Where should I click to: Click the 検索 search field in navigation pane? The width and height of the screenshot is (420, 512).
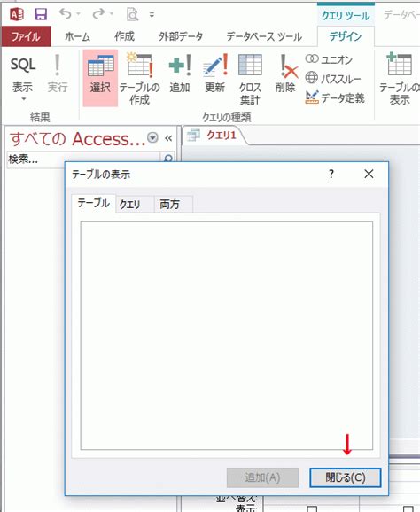[x=83, y=159]
